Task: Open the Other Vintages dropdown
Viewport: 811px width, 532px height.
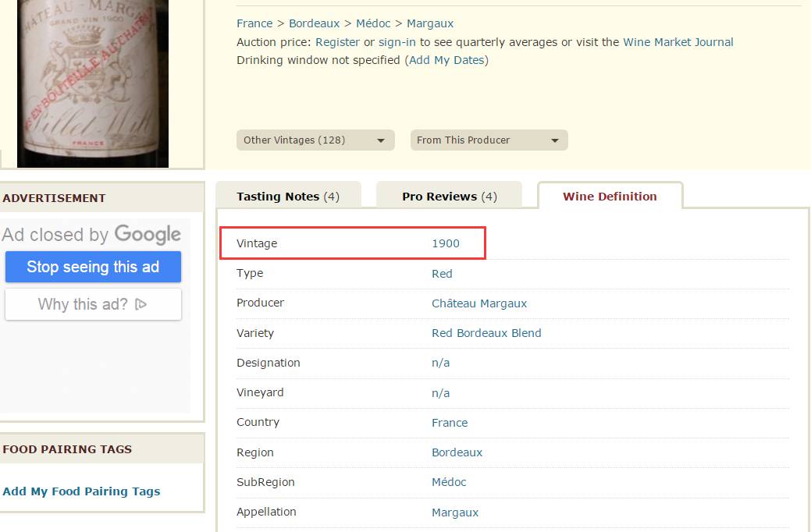Action: (315, 140)
